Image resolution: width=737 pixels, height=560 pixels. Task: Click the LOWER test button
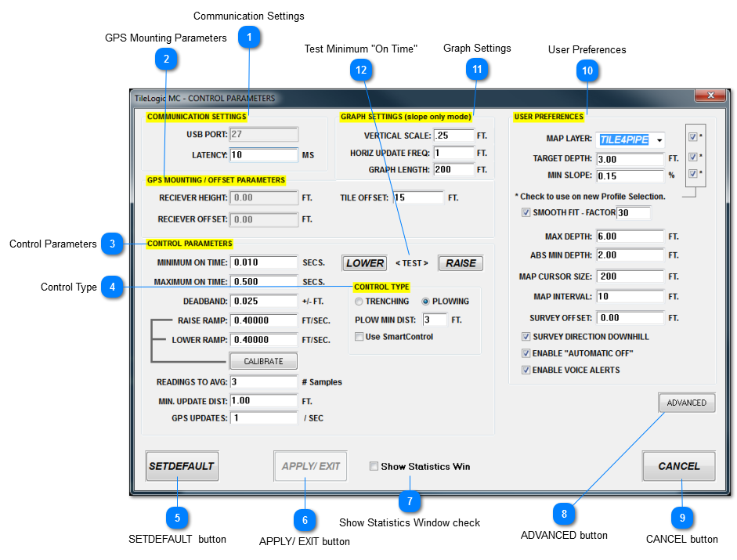[x=363, y=262]
